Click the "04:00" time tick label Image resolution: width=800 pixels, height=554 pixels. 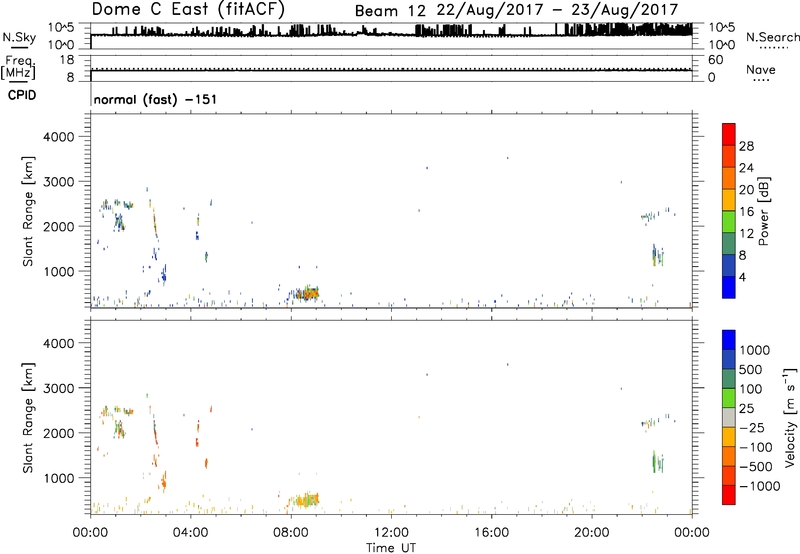(190, 533)
